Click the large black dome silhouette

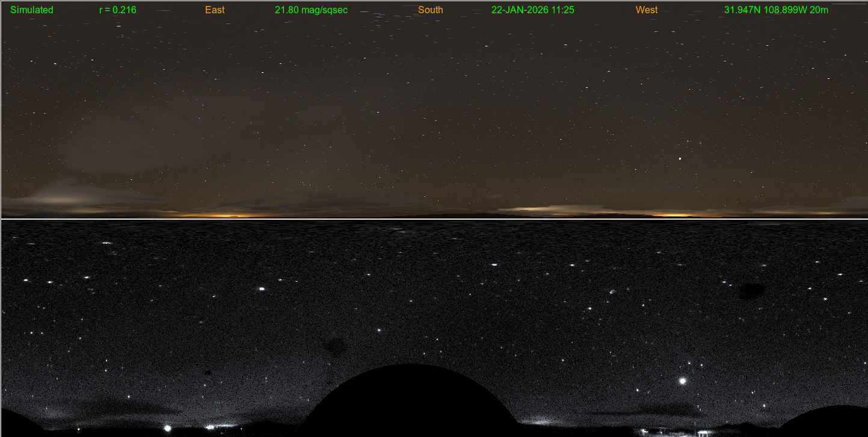point(411,400)
